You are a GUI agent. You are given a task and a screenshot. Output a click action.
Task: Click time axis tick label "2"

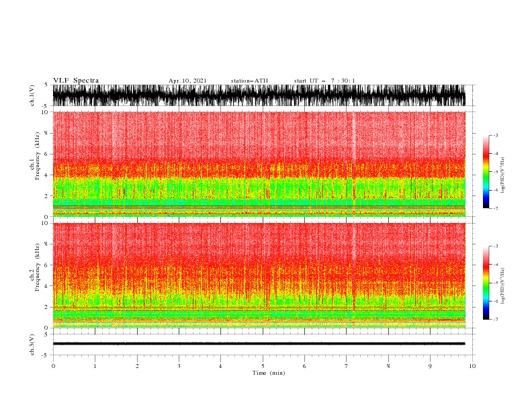[x=137, y=366]
